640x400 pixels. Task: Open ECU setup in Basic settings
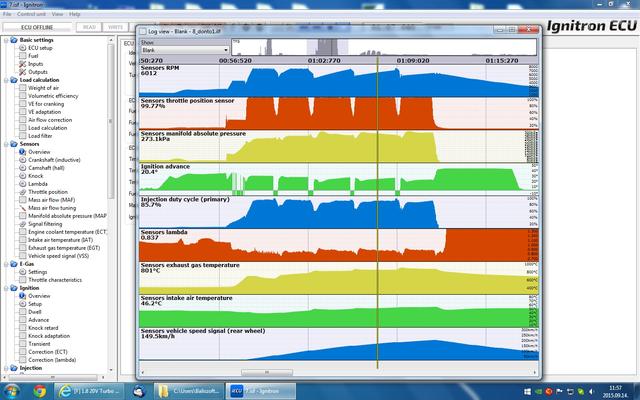[40, 48]
